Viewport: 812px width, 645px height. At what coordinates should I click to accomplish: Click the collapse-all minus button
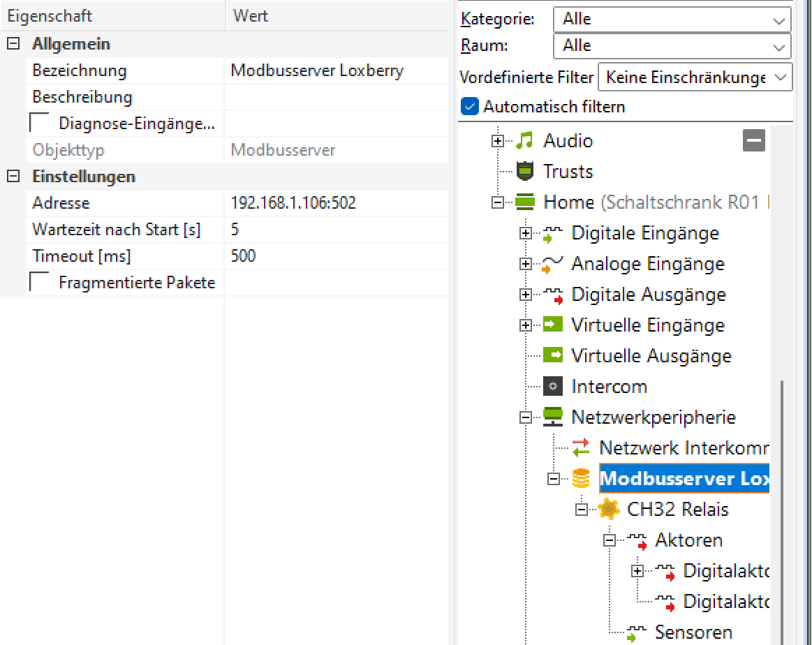(x=754, y=141)
